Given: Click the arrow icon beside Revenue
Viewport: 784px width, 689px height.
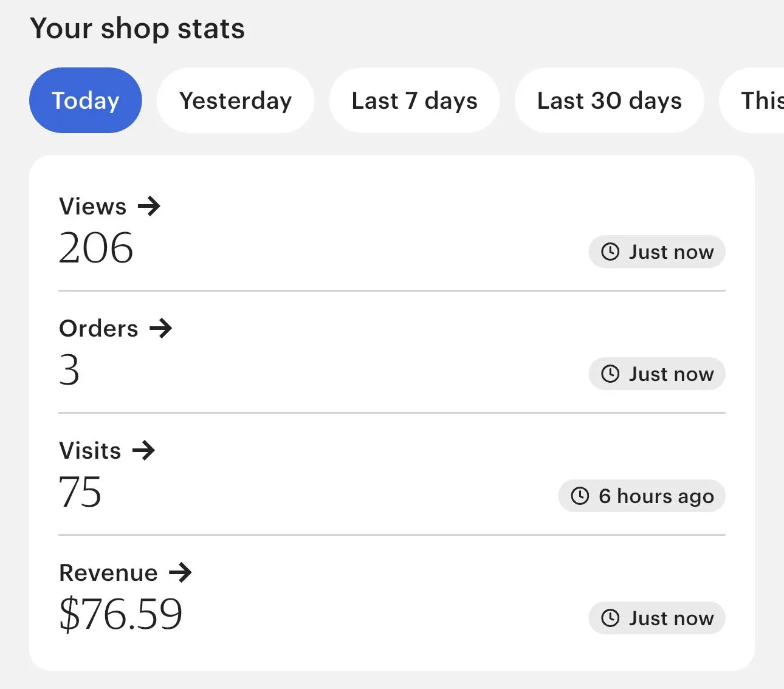Looking at the screenshot, I should [x=181, y=573].
